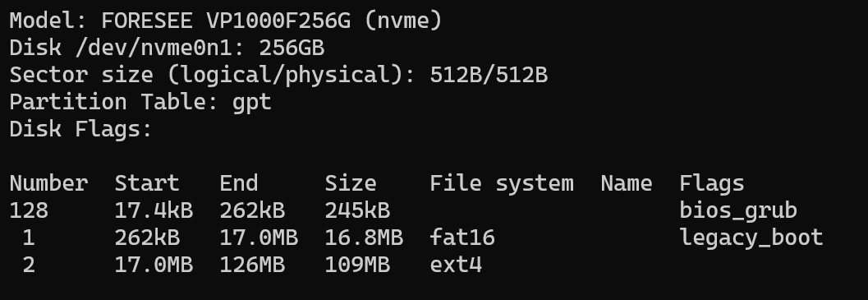Image resolution: width=868 pixels, height=300 pixels.
Task: Click the Start column header
Action: pos(147,183)
